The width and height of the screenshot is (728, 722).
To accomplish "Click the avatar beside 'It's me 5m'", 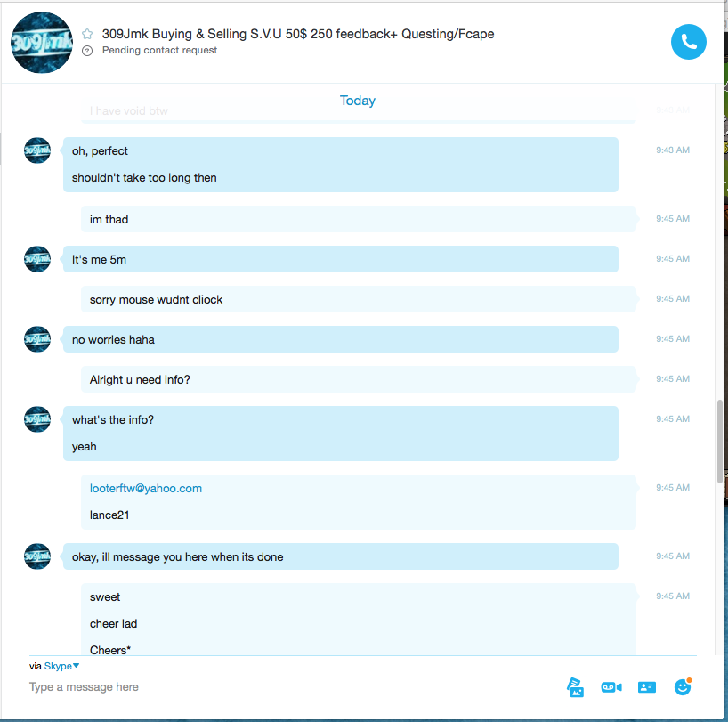I will coord(37,259).
